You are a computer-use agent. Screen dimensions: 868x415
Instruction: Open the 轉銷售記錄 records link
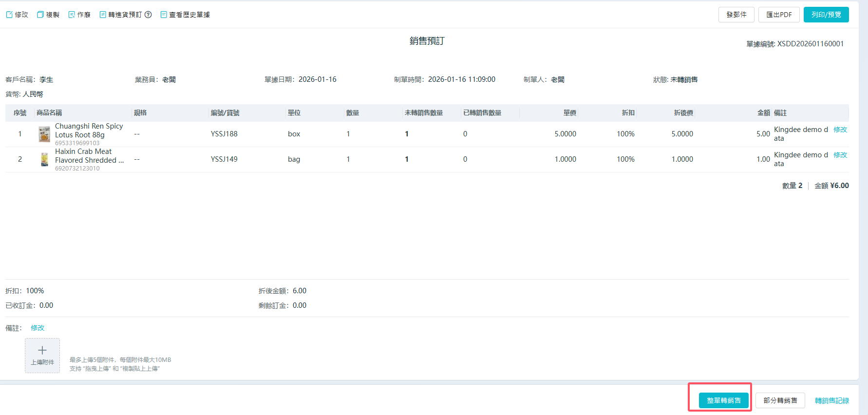(x=831, y=400)
